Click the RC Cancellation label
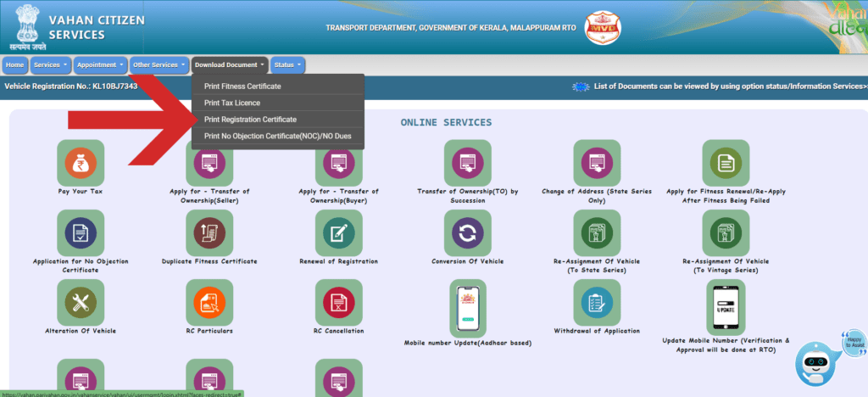The height and width of the screenshot is (397, 868). click(x=338, y=331)
